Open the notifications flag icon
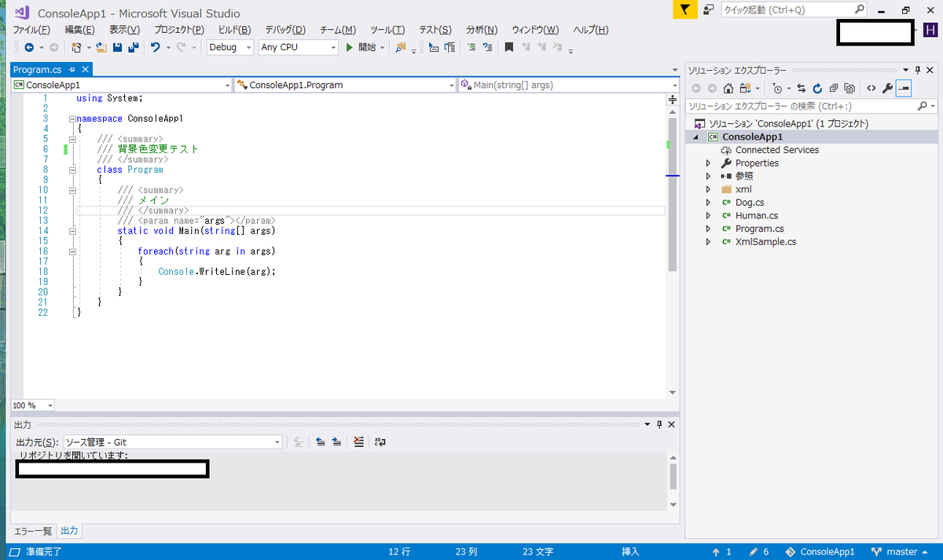Image resolution: width=943 pixels, height=560 pixels. click(x=684, y=9)
